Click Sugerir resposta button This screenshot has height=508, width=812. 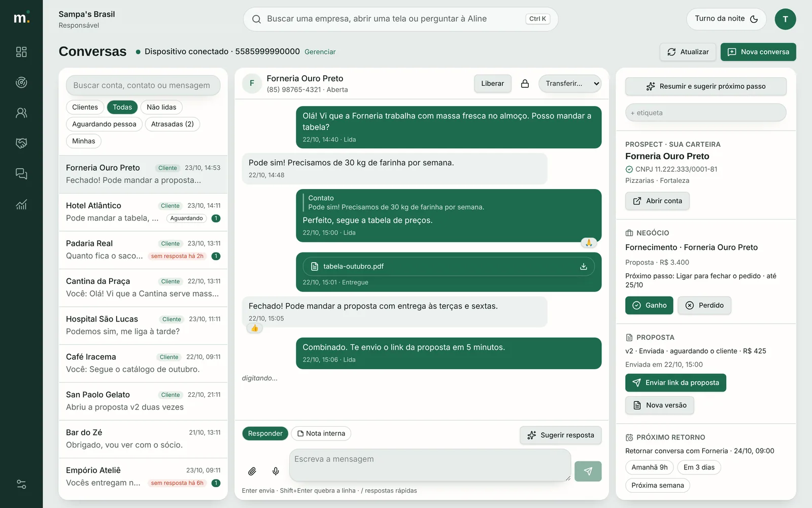(x=561, y=435)
